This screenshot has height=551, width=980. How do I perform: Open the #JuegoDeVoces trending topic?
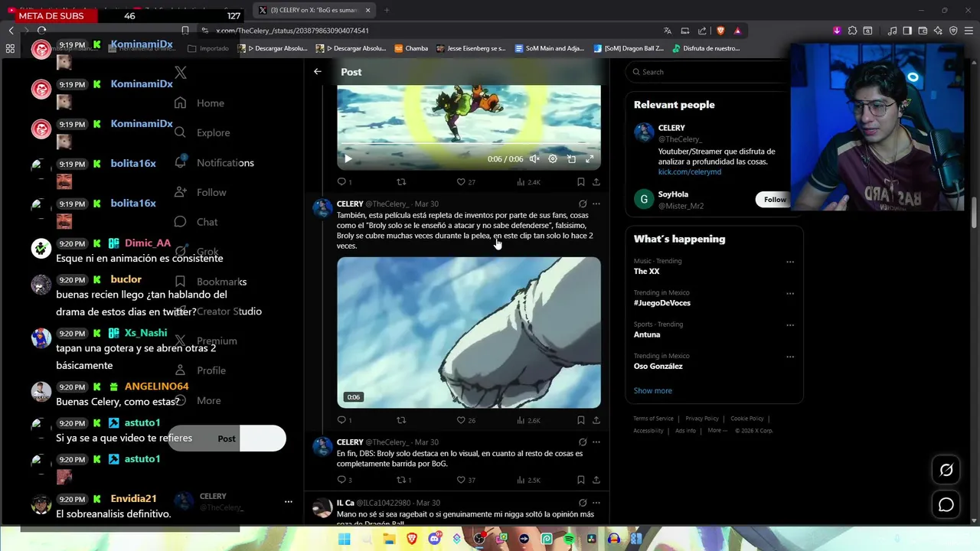[661, 303]
